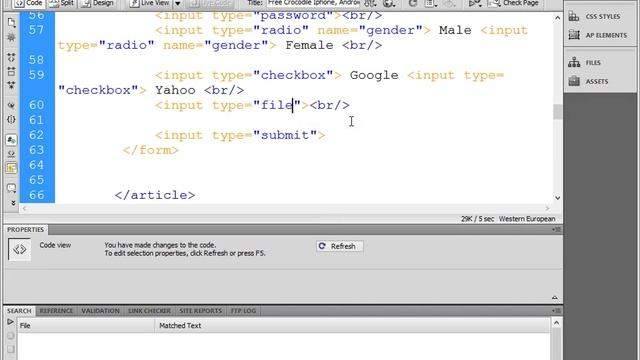Click the 29K / 5 sec status text

478,219
